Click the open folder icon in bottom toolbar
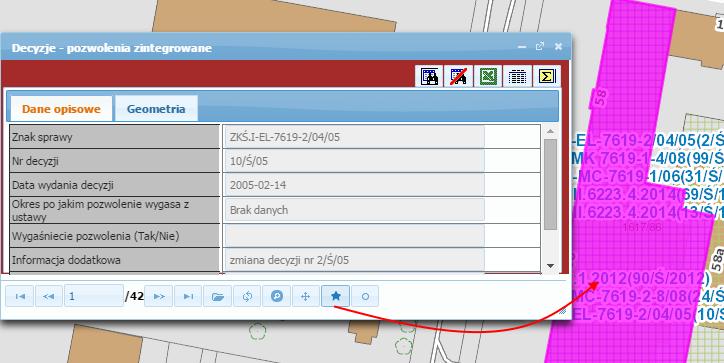Image resolution: width=724 pixels, height=363 pixels. [x=217, y=296]
